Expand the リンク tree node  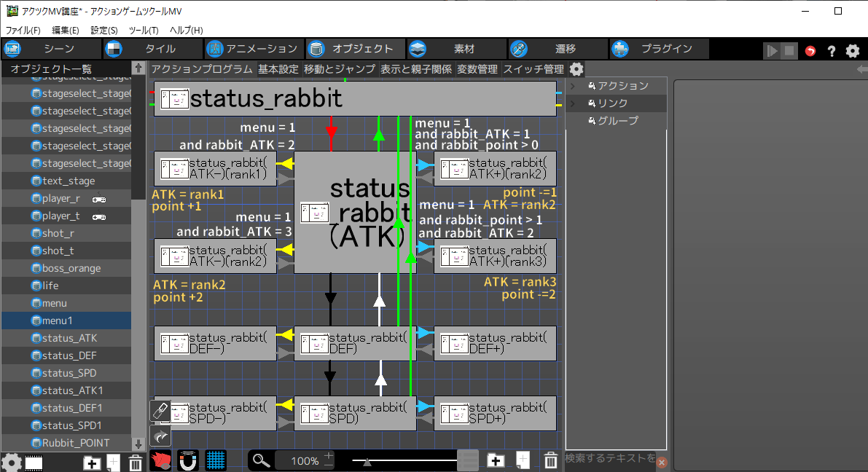(x=572, y=103)
